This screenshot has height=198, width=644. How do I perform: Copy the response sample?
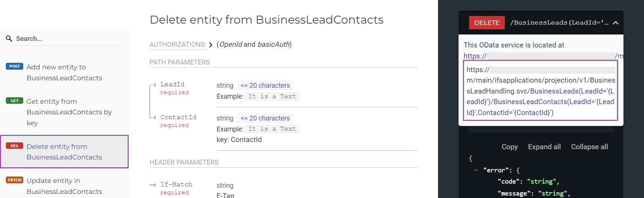click(510, 146)
